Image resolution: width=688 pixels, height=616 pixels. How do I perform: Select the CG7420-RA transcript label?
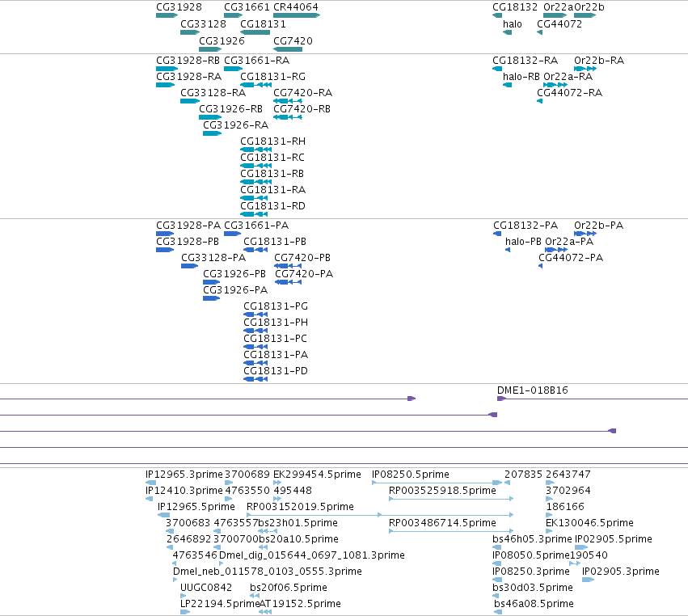click(302, 93)
